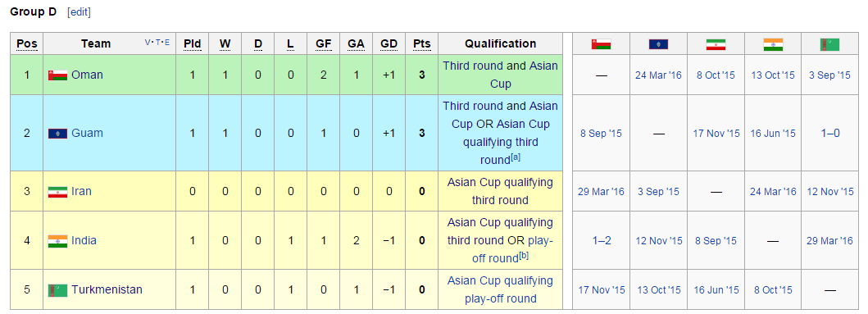Click Oman flag in results matrix header
The height and width of the screenshot is (314, 868).
pyautogui.click(x=601, y=43)
